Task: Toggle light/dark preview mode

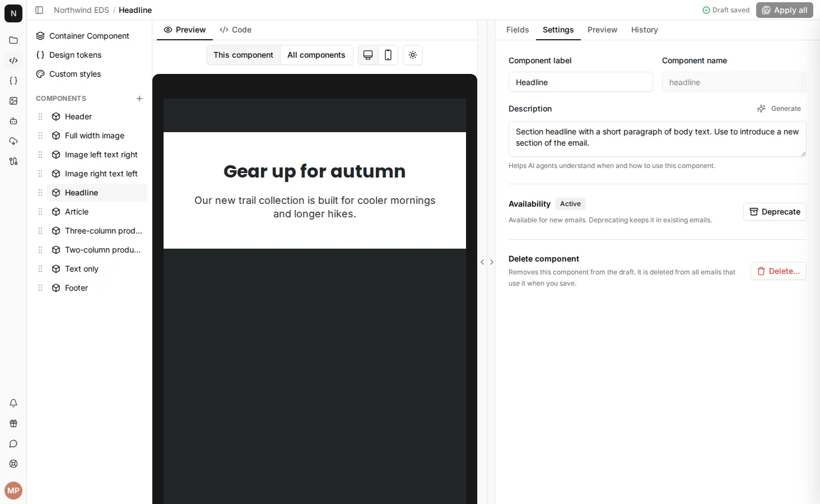Action: 413,55
